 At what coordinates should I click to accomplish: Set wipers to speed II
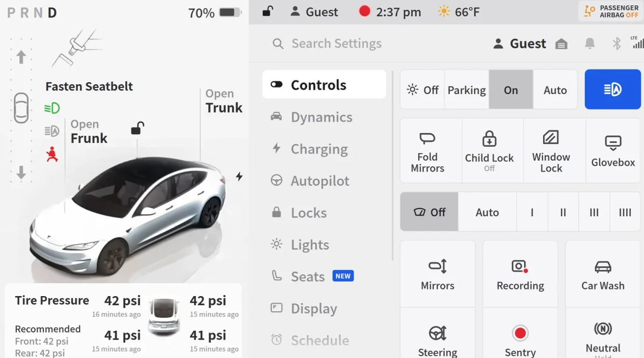(563, 212)
